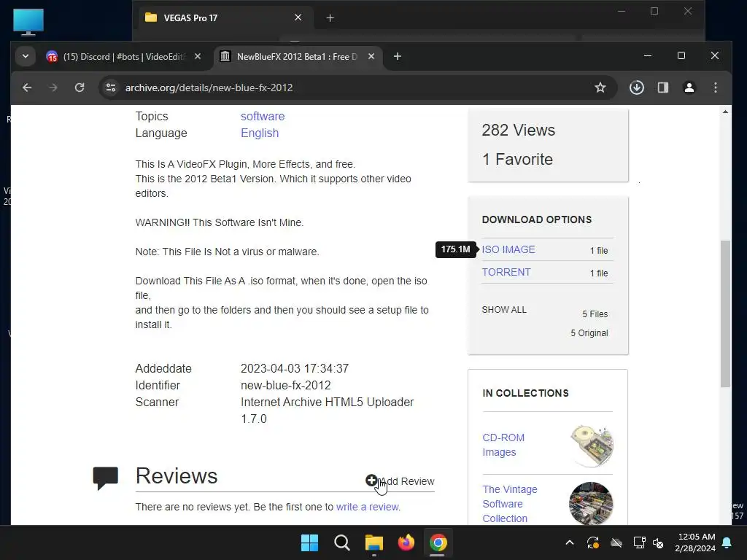Open the site information icon in the address bar
This screenshot has width=747, height=560.
[x=111, y=87]
